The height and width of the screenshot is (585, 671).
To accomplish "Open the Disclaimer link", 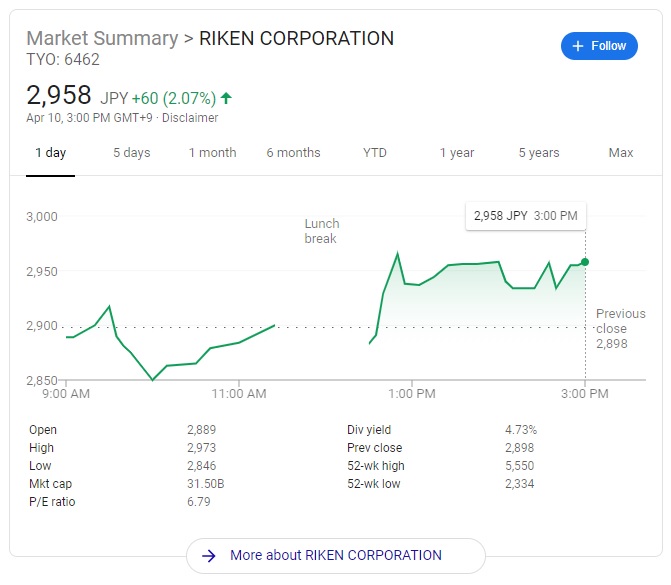I will [x=190, y=118].
